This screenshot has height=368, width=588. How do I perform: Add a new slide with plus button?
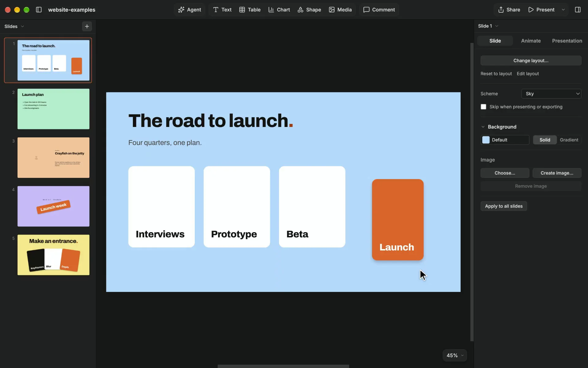87,26
